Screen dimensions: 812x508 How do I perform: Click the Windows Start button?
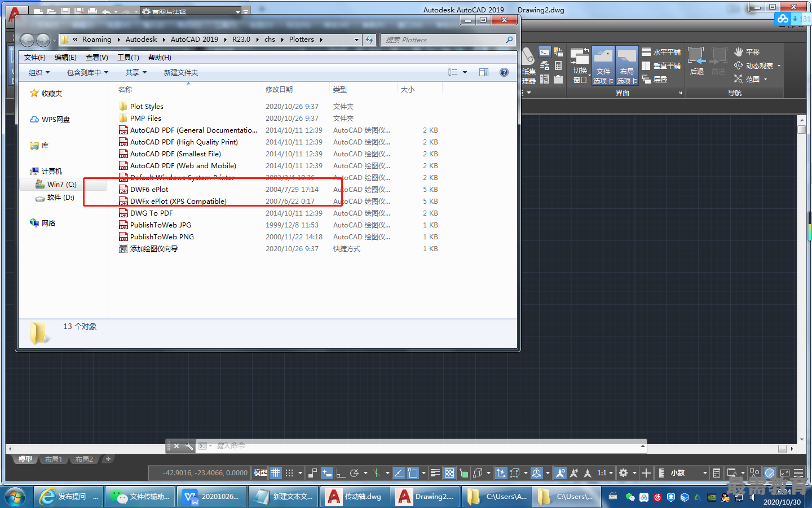(x=15, y=497)
